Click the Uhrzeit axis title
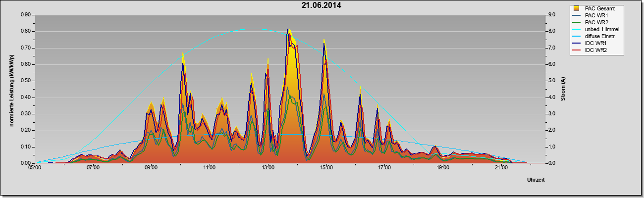Viewport: 644px width, 198px height. pyautogui.click(x=536, y=181)
